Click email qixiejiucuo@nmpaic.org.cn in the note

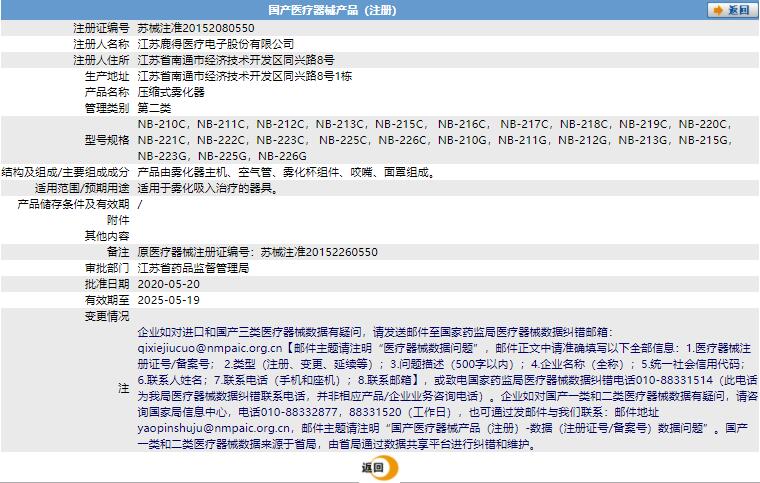(x=210, y=348)
